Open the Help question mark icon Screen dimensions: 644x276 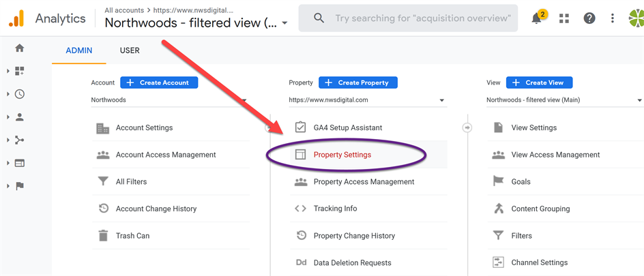pyautogui.click(x=589, y=18)
